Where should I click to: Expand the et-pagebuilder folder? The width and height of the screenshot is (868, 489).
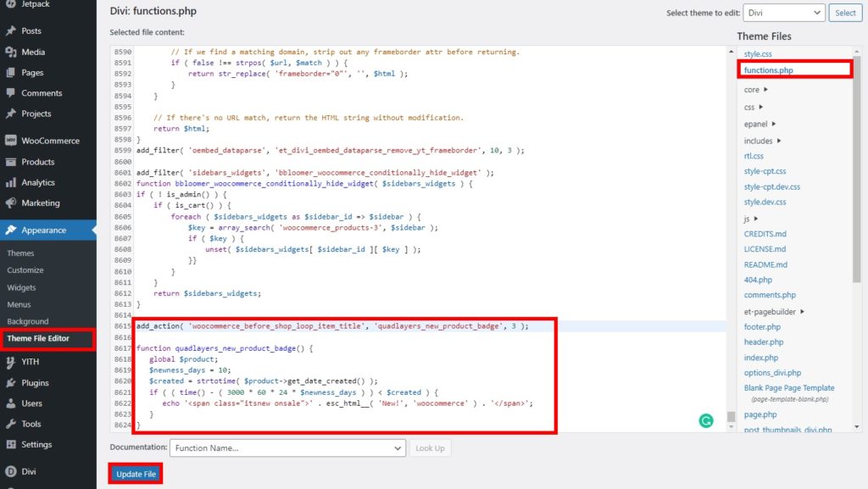774,312
